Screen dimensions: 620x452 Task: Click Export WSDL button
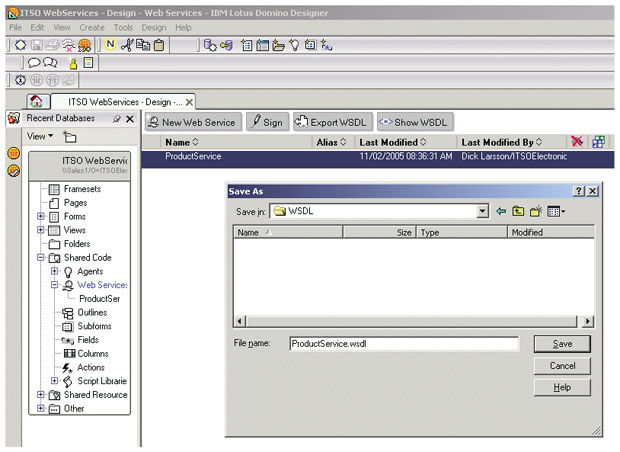pos(333,122)
